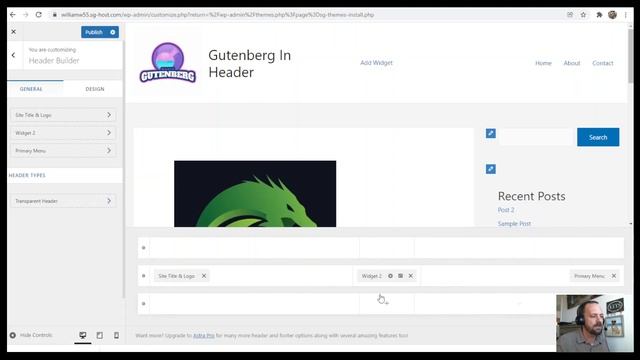Expand Primary Menu settings row
This screenshot has height=360, width=640.
pyautogui.click(x=63, y=151)
